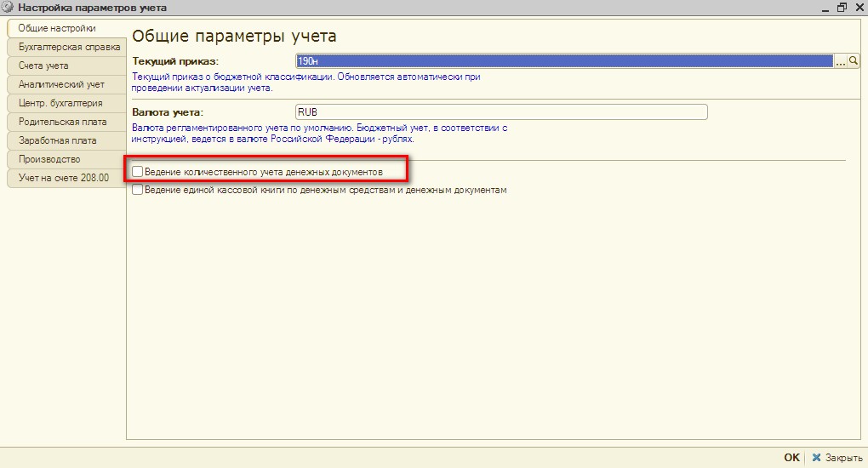Close the window with the title bar X
This screenshot has height=468, width=868.
click(x=859, y=8)
